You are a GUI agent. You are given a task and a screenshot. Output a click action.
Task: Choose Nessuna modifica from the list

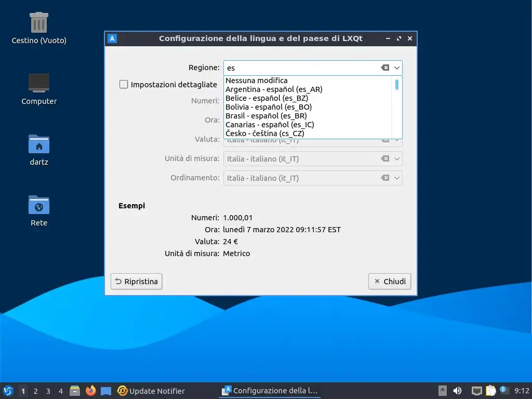tap(308, 81)
